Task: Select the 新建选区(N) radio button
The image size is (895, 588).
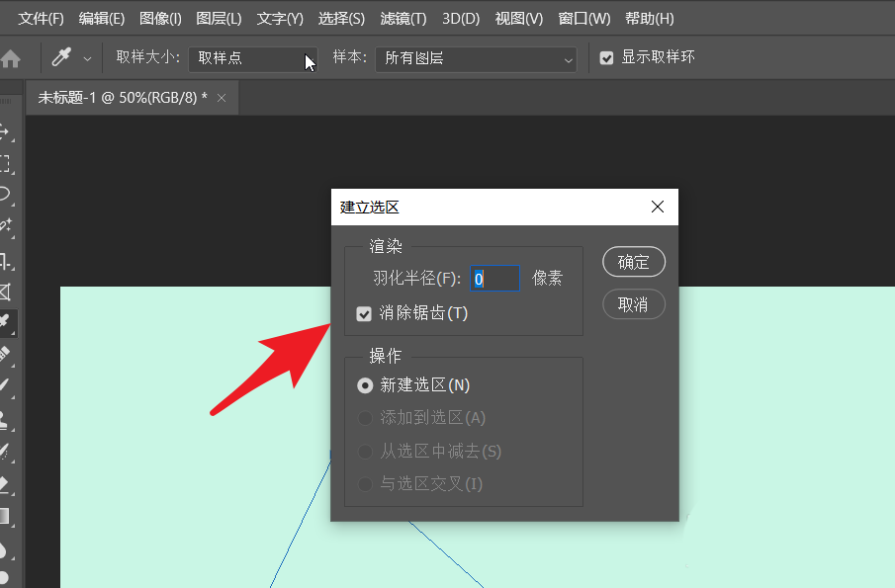Action: pyautogui.click(x=365, y=385)
